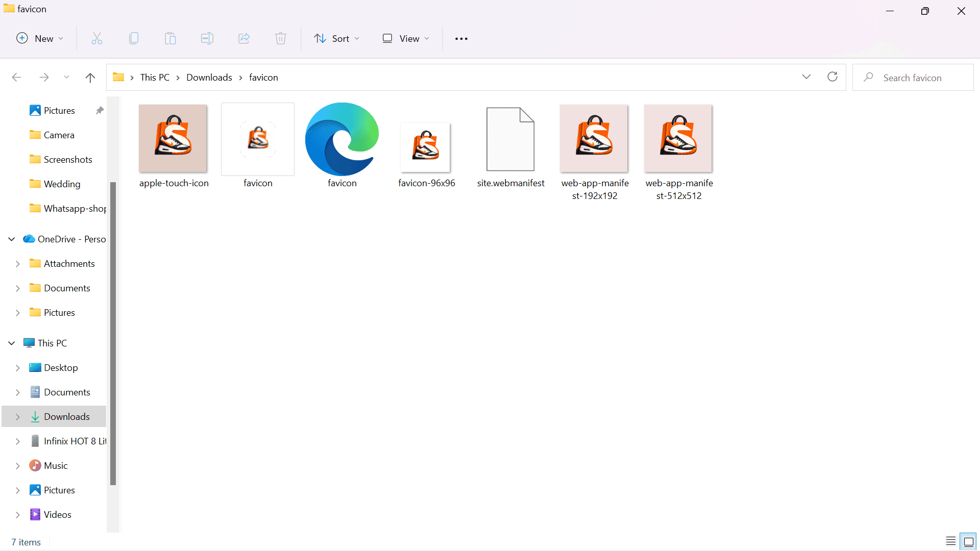The image size is (980, 551).
Task: Select the site.webmanifest file
Action: tap(510, 147)
